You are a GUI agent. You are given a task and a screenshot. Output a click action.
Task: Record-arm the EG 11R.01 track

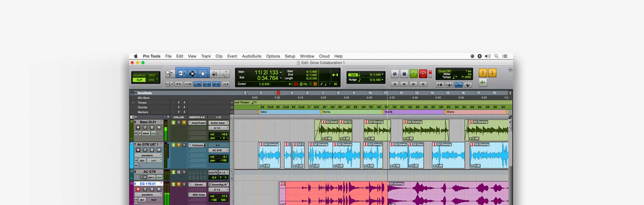pyautogui.click(x=138, y=189)
